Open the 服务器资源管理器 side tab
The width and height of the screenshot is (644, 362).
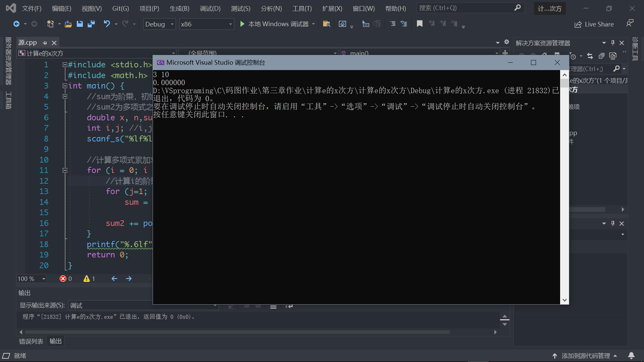8,60
